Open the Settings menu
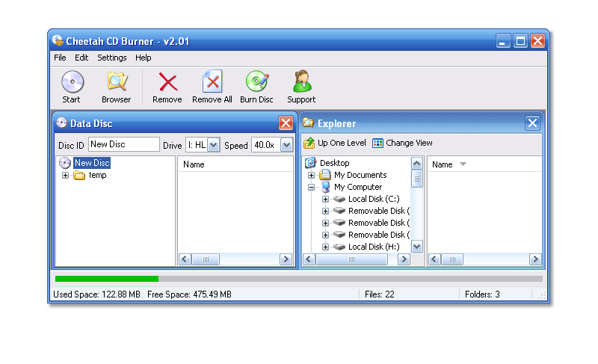This screenshot has width=598, height=364. tap(111, 58)
